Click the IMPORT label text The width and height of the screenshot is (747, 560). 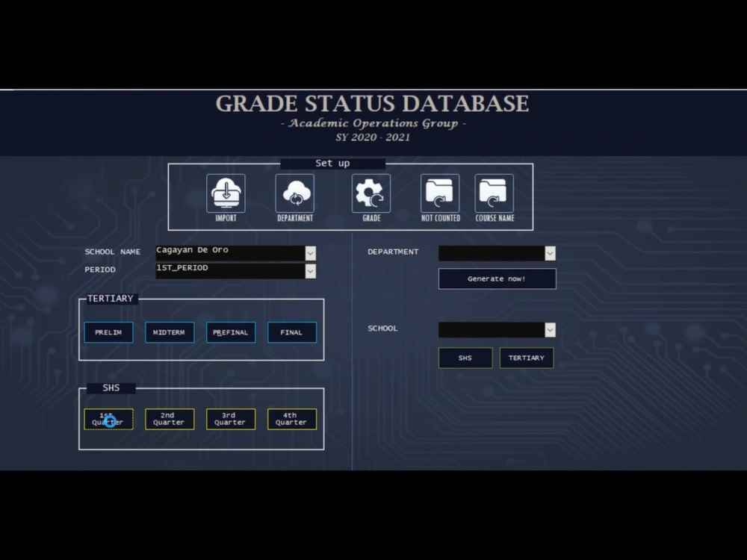[226, 218]
